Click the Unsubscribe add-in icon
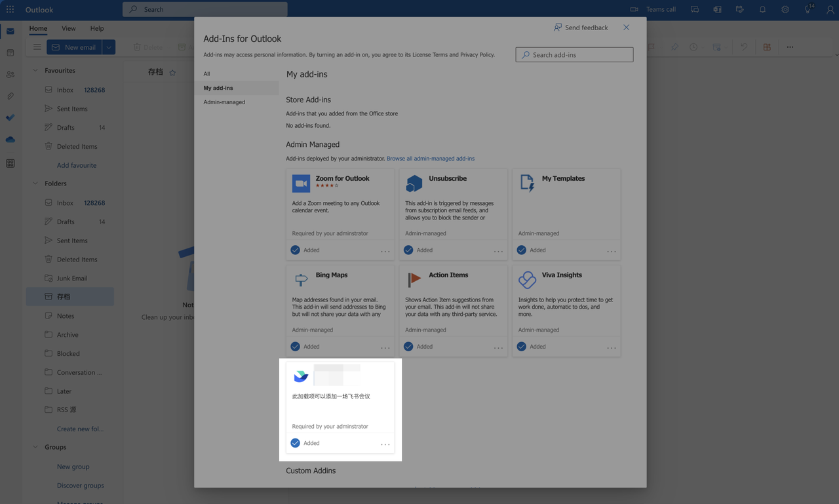The width and height of the screenshot is (839, 504). point(414,184)
